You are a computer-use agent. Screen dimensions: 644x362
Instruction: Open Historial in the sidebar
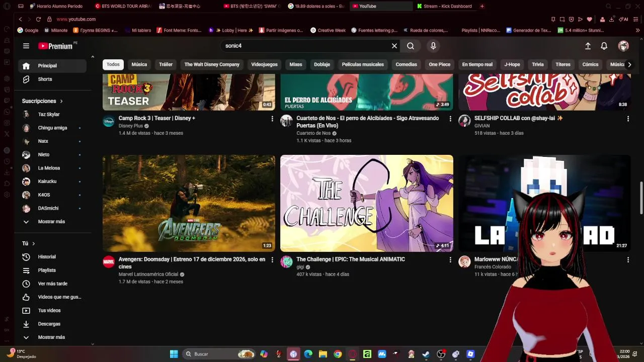(x=52, y=257)
